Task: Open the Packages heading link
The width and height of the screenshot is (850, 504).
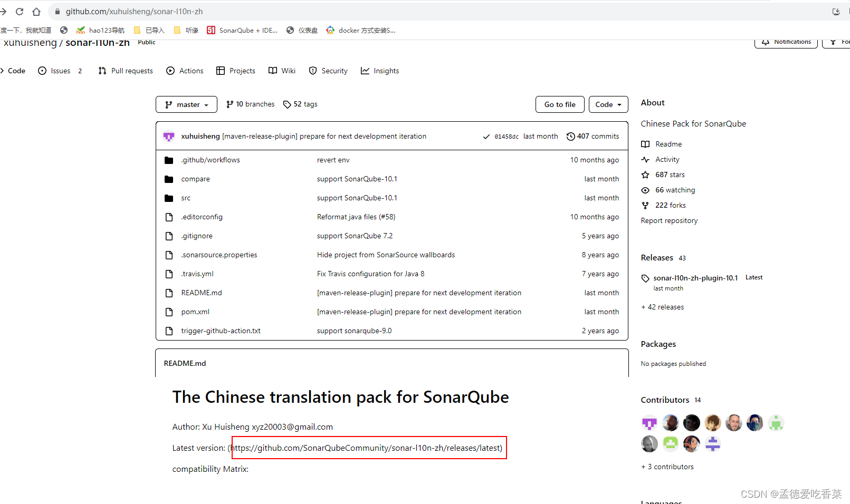Action: point(658,344)
